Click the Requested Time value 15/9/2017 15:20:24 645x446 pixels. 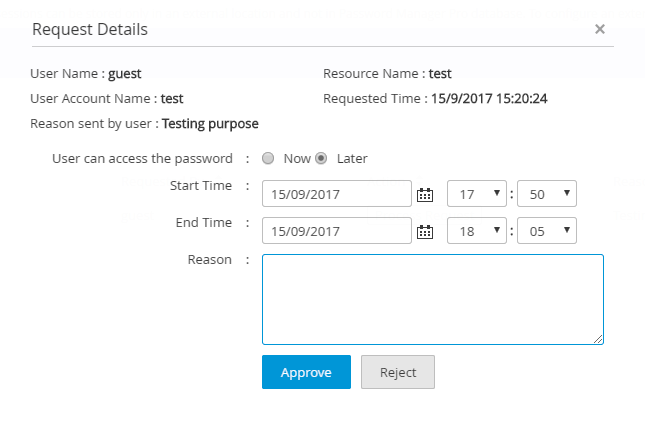[489, 99]
